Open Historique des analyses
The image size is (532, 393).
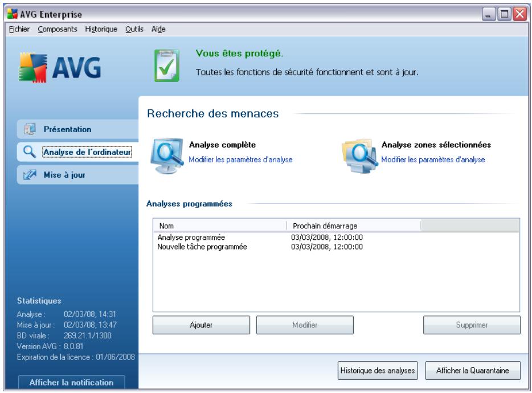click(x=378, y=370)
